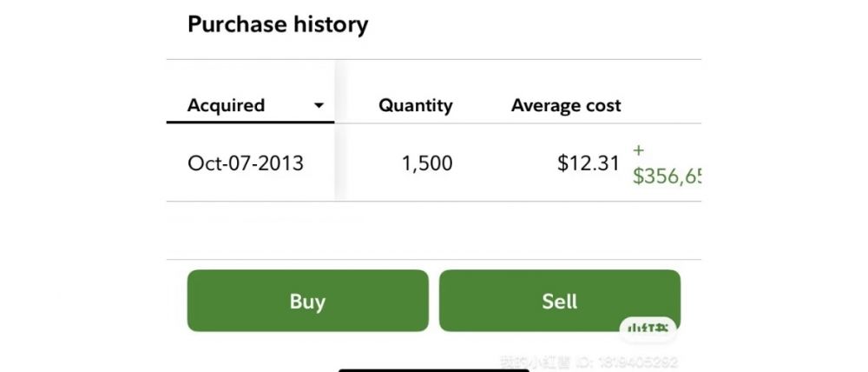Tap the black home indicator bar
The image size is (868, 372).
[x=433, y=369]
